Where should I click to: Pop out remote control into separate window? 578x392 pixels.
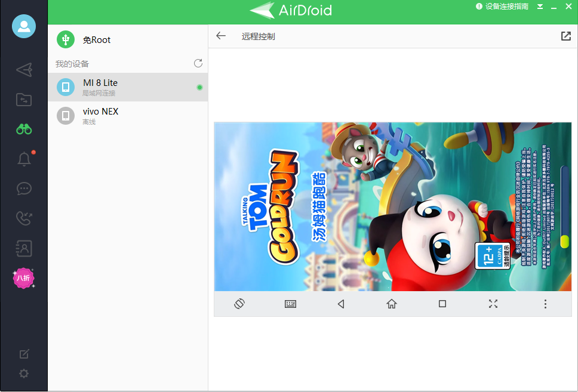click(x=566, y=36)
